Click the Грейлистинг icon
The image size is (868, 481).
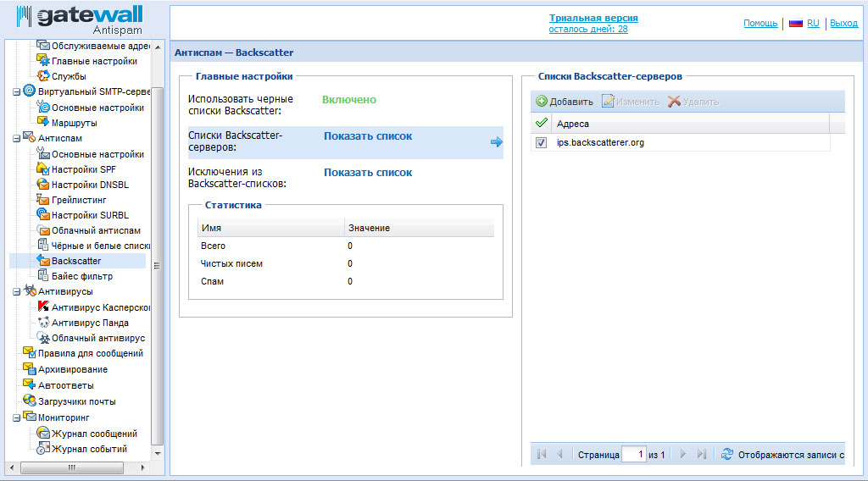pos(43,199)
